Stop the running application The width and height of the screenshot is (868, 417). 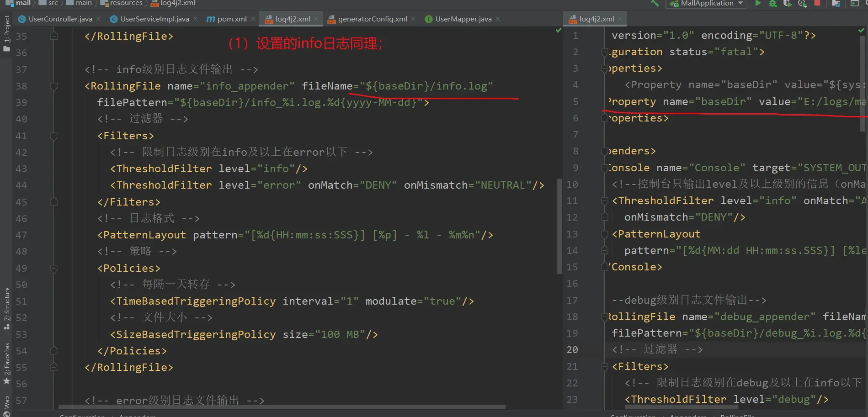tap(817, 3)
